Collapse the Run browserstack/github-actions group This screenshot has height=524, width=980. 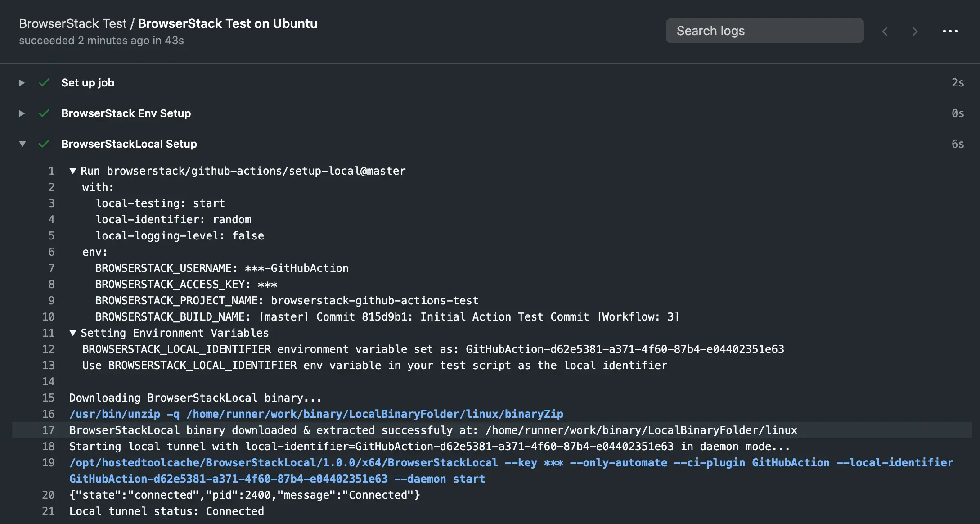(73, 171)
